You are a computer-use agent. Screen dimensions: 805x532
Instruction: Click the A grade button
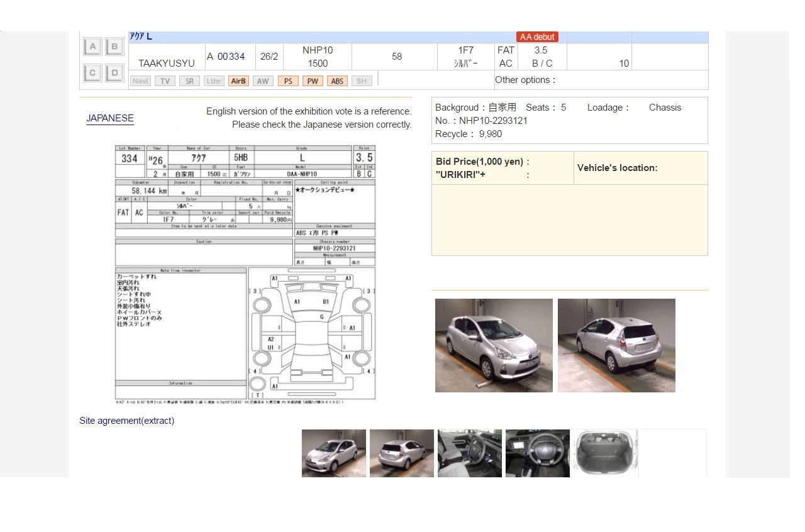click(92, 47)
